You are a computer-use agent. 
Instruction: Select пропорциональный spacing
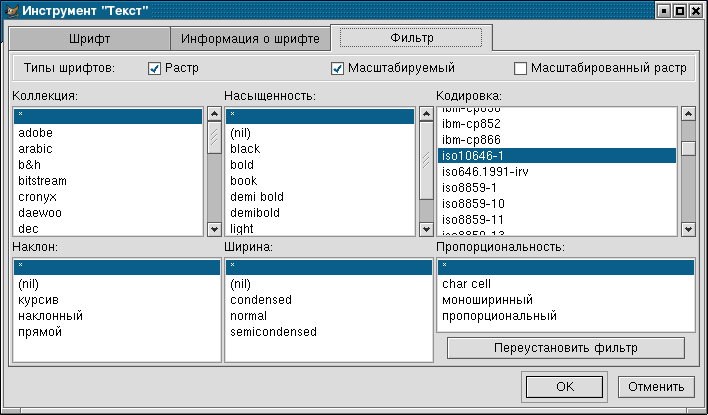pyautogui.click(x=566, y=316)
